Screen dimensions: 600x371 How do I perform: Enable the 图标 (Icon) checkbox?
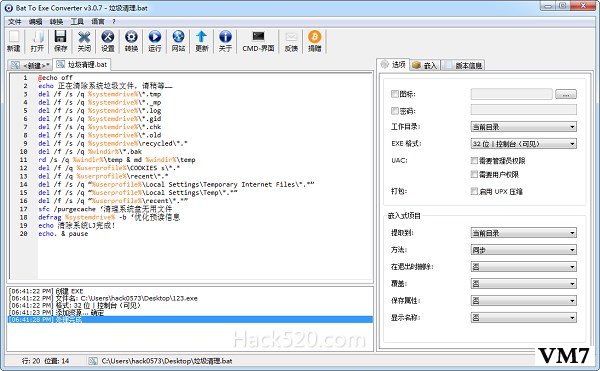395,94
